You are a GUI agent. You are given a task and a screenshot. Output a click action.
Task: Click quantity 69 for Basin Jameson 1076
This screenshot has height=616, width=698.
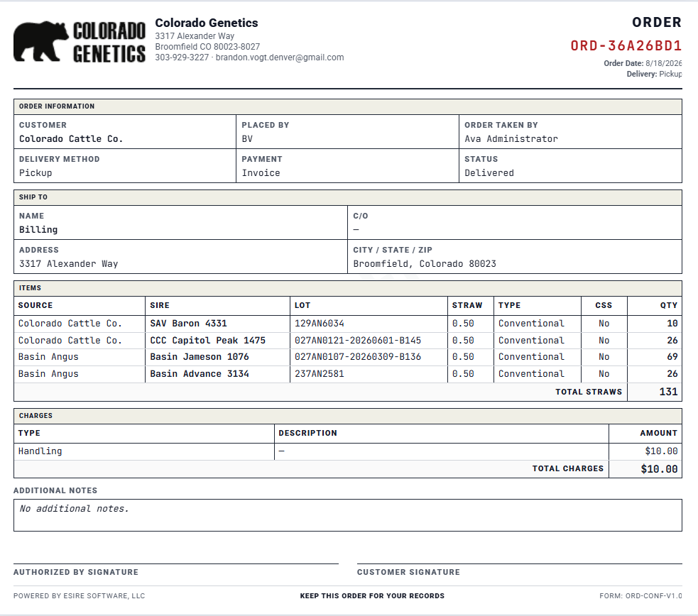(672, 357)
